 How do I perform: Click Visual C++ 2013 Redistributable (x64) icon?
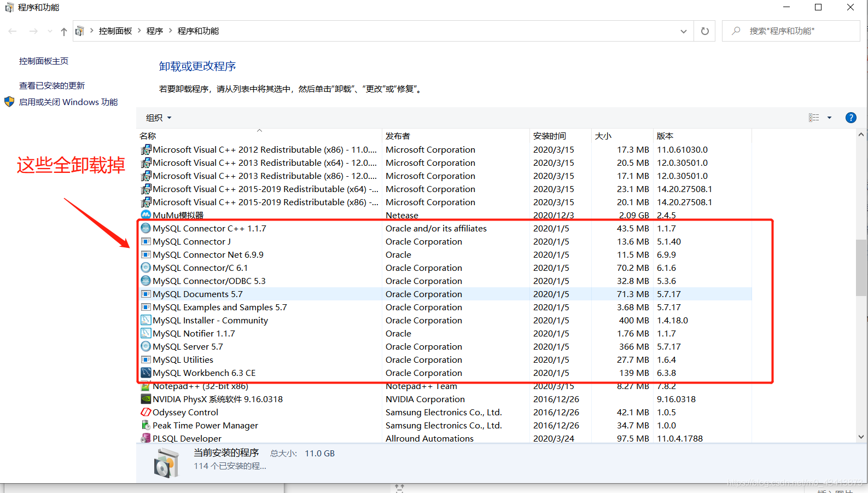[x=145, y=163]
